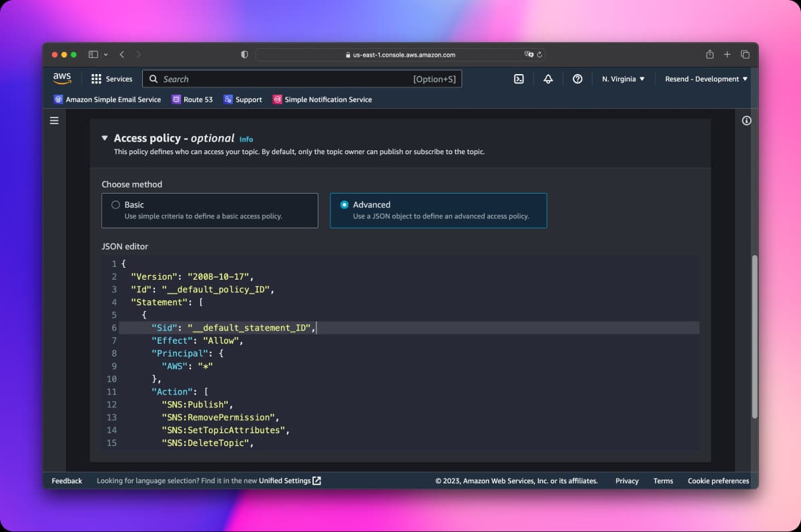Open the Services menu
Viewport: 801px width, 532px height.
[111, 79]
